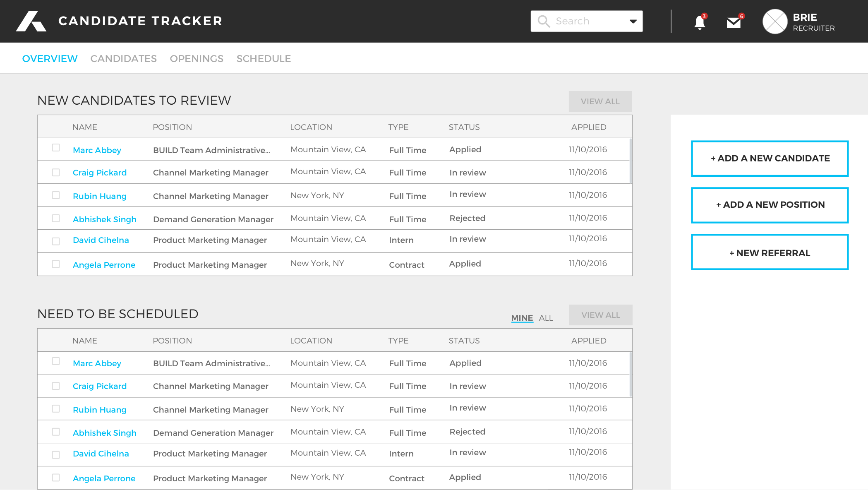Go to the Openings tab

tap(197, 59)
